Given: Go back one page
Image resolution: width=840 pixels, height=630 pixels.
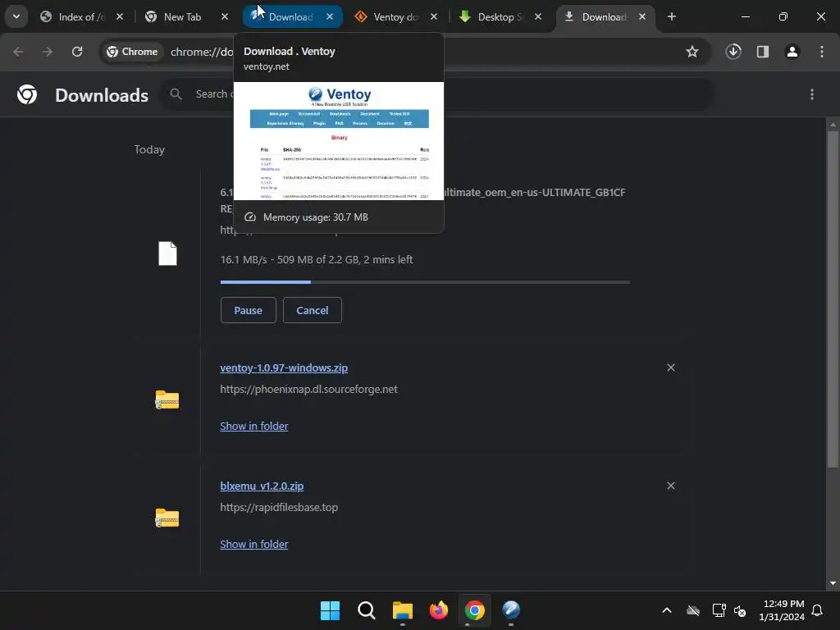Looking at the screenshot, I should [x=18, y=52].
